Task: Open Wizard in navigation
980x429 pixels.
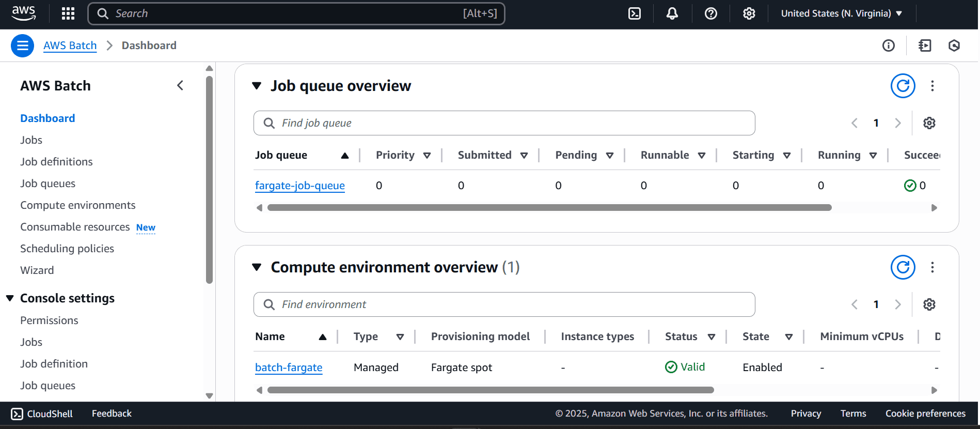Action: [37, 270]
